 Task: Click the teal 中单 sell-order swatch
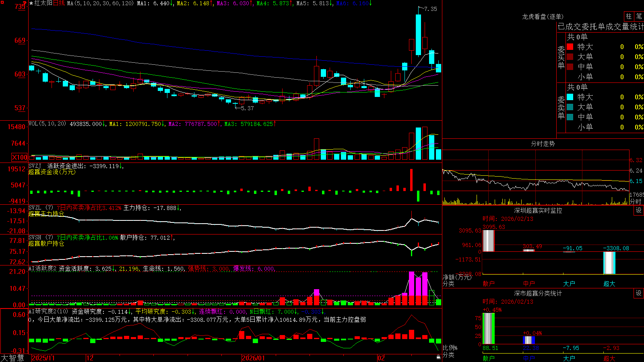coord(570,117)
